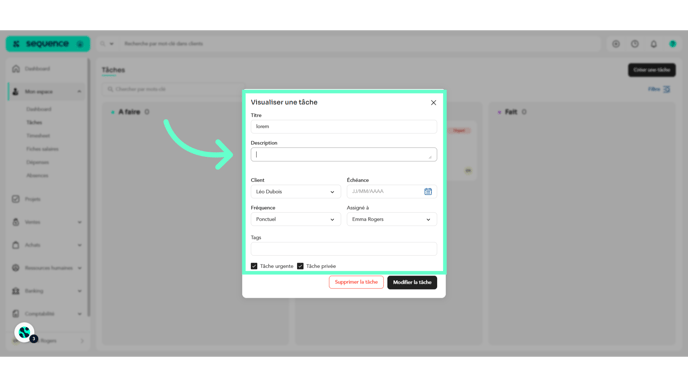688x387 pixels.
Task: Click the Titre field containing lorem
Action: pos(344,126)
